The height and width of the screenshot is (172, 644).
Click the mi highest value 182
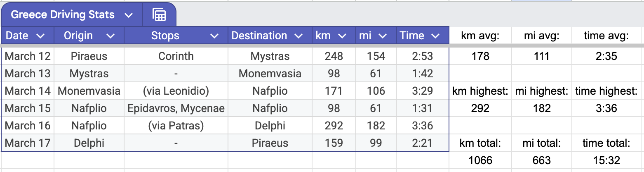[x=542, y=108]
